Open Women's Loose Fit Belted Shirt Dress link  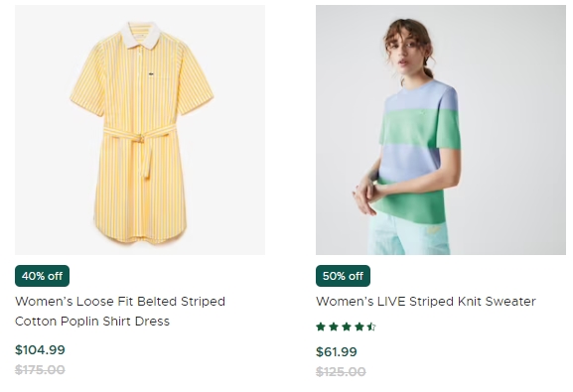(120, 312)
